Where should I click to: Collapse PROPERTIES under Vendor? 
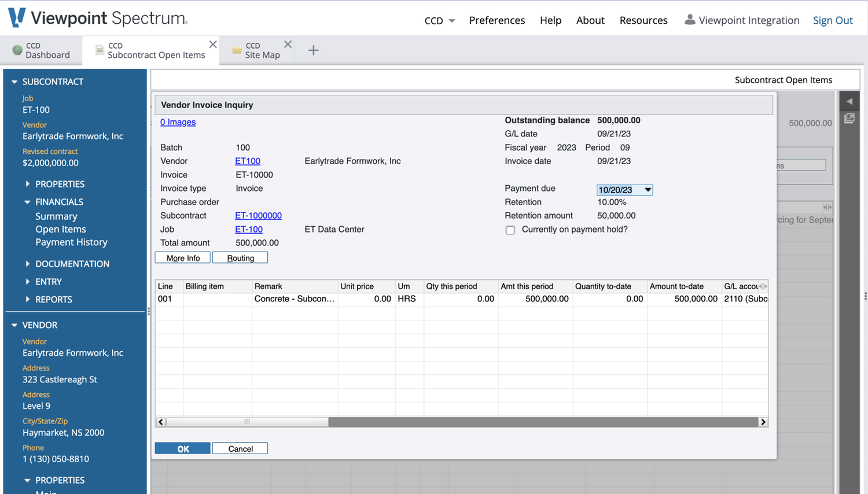coord(27,480)
